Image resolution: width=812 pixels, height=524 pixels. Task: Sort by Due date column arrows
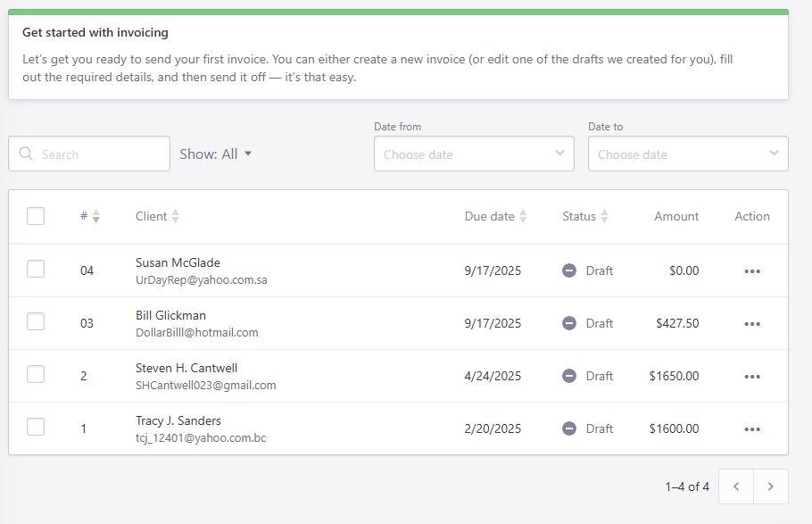523,216
